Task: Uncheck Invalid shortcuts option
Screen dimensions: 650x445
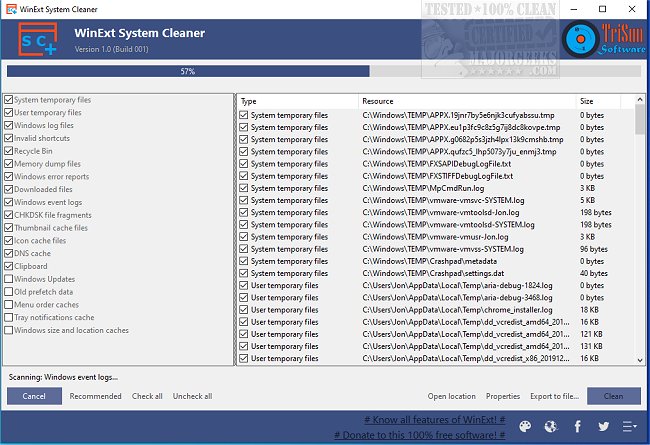Action: point(9,138)
